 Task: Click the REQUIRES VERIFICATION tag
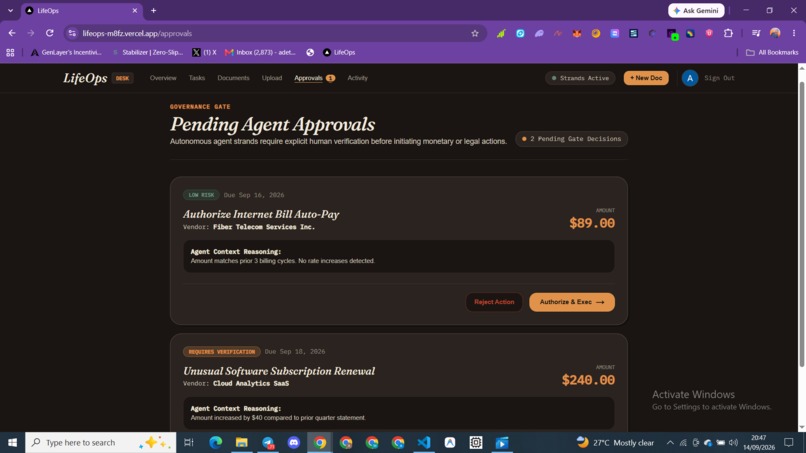coord(222,352)
